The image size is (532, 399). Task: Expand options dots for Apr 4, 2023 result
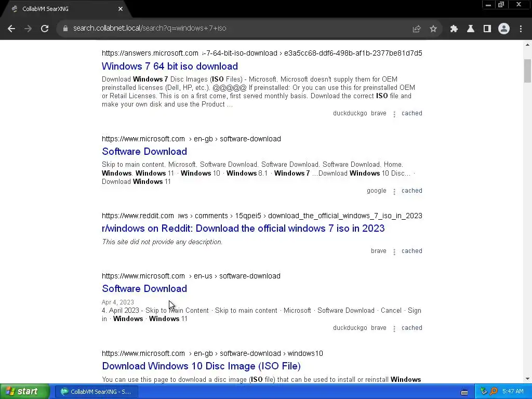coord(394,329)
